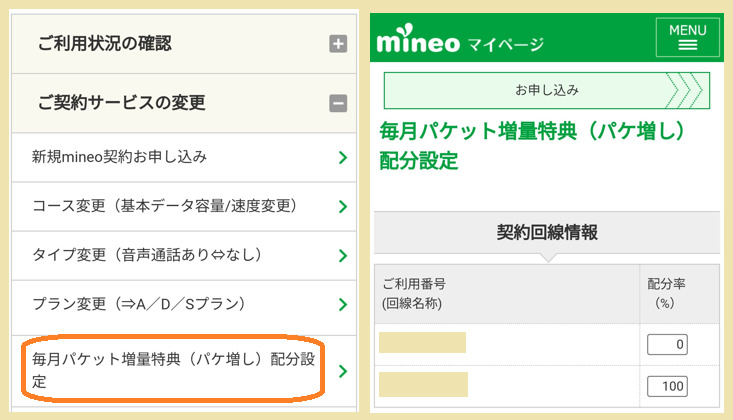Open the MENU hamburger button

point(687,37)
